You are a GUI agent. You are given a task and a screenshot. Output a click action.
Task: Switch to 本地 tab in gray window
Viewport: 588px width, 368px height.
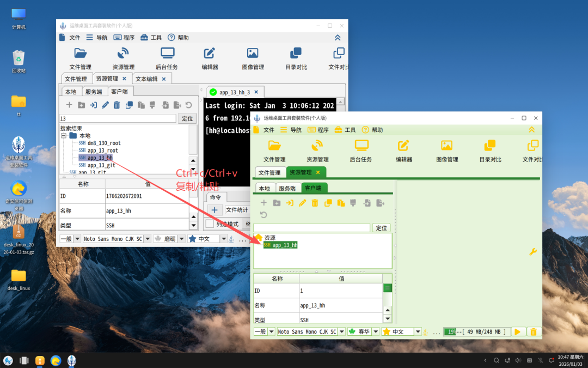click(x=70, y=92)
